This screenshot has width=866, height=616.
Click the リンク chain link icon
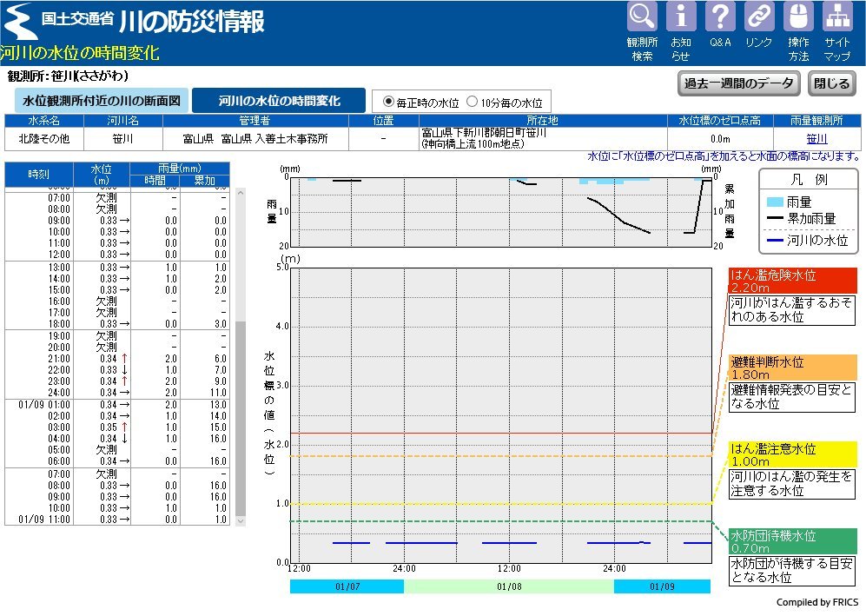[x=759, y=17]
